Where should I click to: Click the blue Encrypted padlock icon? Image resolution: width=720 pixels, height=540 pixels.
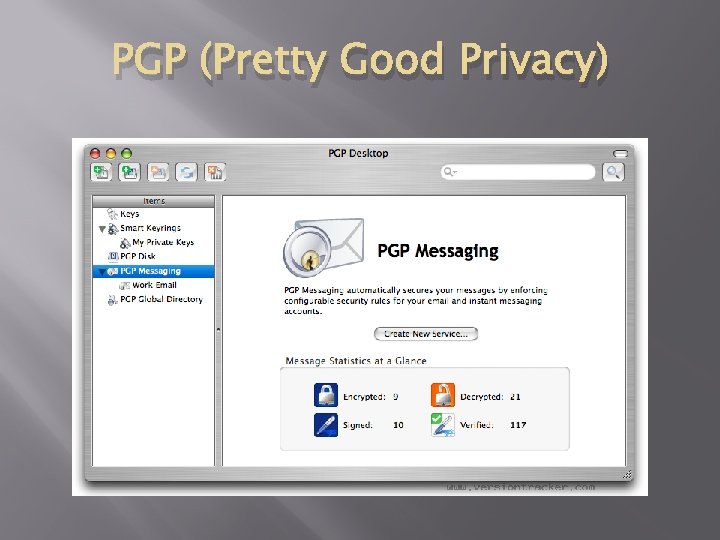(x=326, y=395)
